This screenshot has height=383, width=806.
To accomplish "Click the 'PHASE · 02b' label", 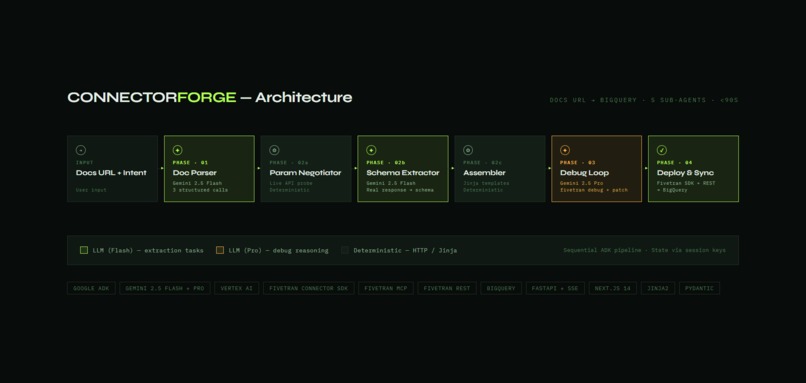I will pyautogui.click(x=386, y=162).
